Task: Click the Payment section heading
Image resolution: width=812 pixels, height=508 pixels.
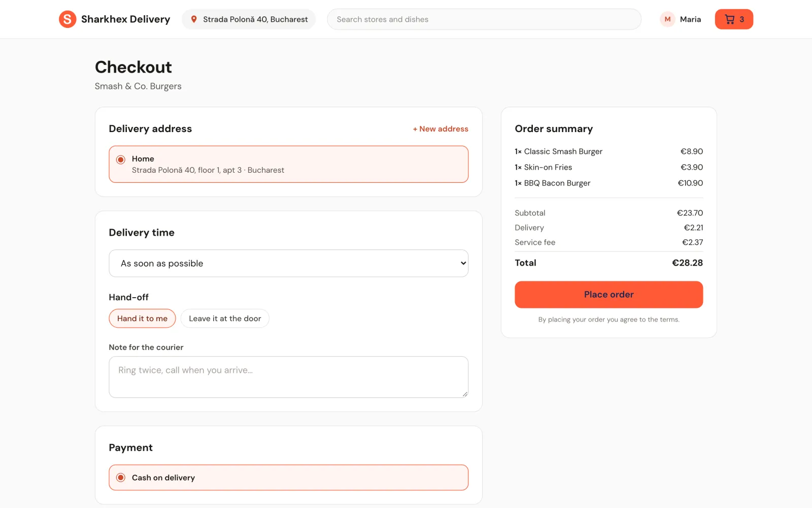Action: pyautogui.click(x=130, y=448)
